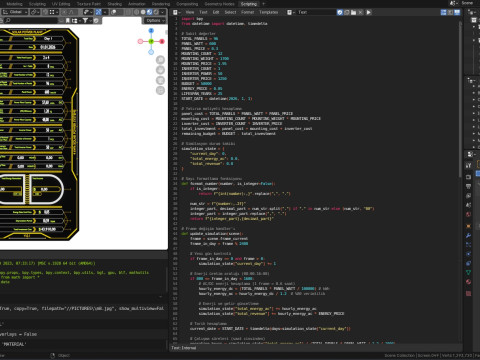Screen dimensions: 480x360
Task: Toggle line numbers display in text editor
Action: (443, 12)
